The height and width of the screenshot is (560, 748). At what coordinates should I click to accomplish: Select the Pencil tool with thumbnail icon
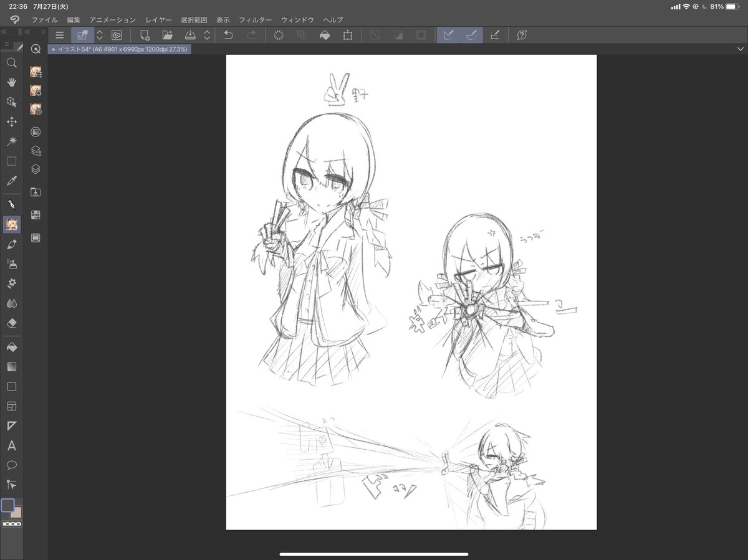(11, 224)
